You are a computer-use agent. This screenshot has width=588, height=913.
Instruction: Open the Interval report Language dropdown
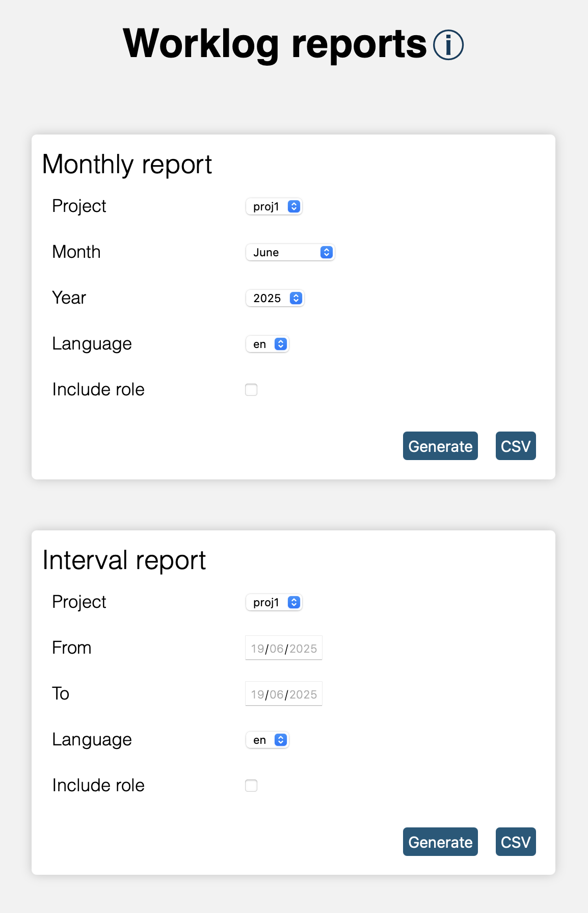click(x=268, y=740)
